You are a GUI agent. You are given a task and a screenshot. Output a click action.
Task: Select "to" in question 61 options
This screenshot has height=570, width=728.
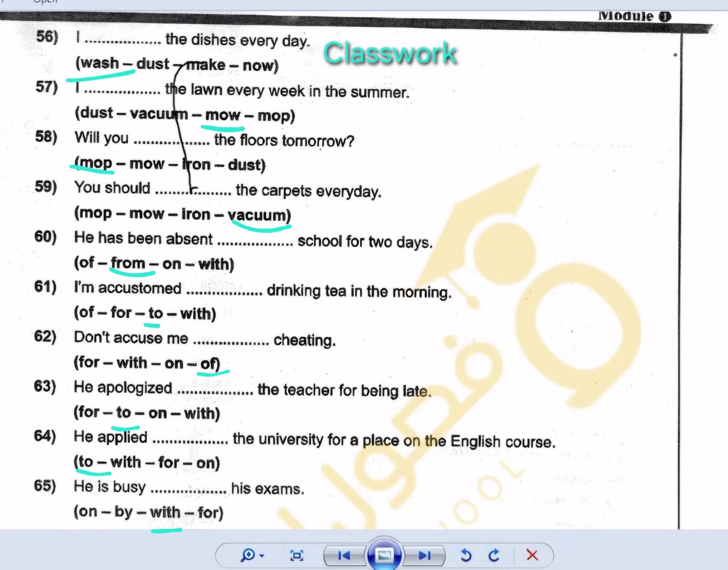pyautogui.click(x=156, y=313)
